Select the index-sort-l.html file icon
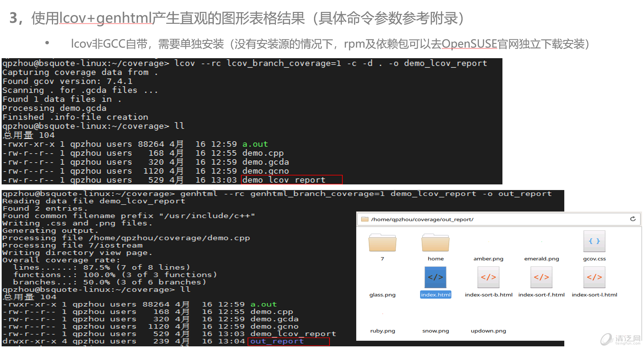The width and height of the screenshot is (644, 348). pos(594,278)
